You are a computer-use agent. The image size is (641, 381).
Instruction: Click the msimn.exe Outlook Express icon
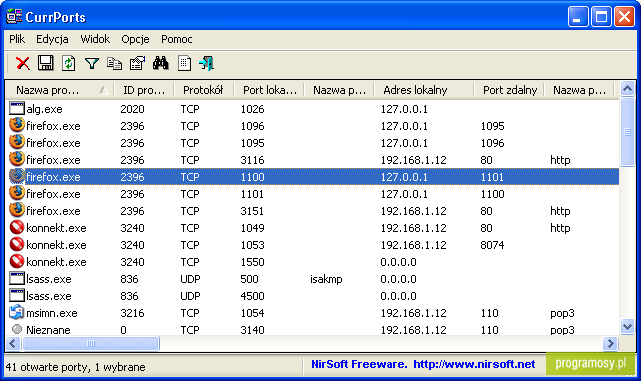[x=17, y=312]
